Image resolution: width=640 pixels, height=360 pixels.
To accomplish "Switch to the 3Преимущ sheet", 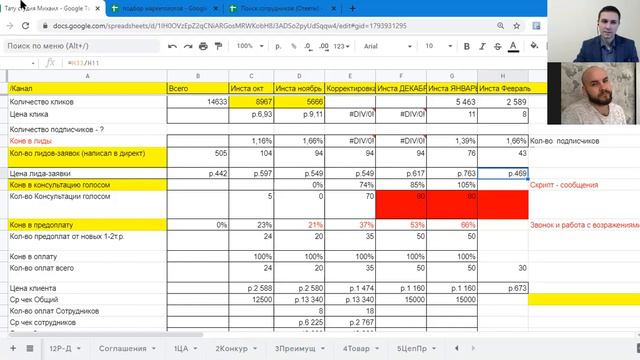I will click(295, 348).
